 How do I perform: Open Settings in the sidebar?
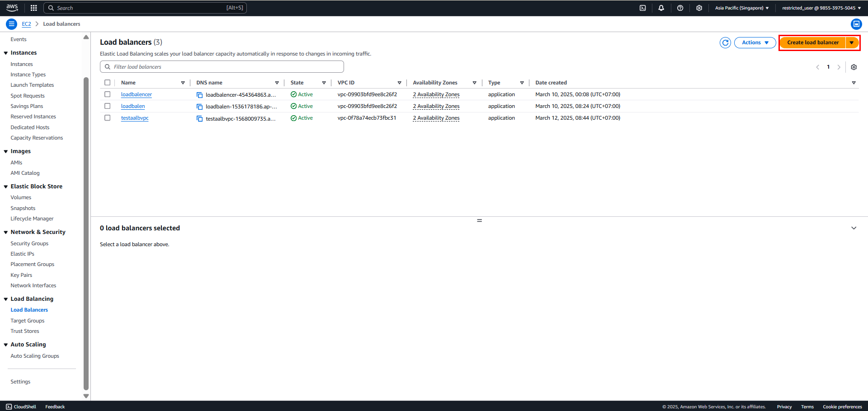coord(20,382)
